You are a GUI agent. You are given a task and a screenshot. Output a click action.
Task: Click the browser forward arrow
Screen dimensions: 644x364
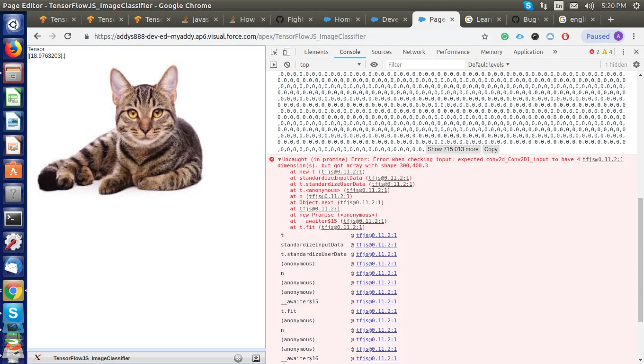pyautogui.click(x=53, y=36)
